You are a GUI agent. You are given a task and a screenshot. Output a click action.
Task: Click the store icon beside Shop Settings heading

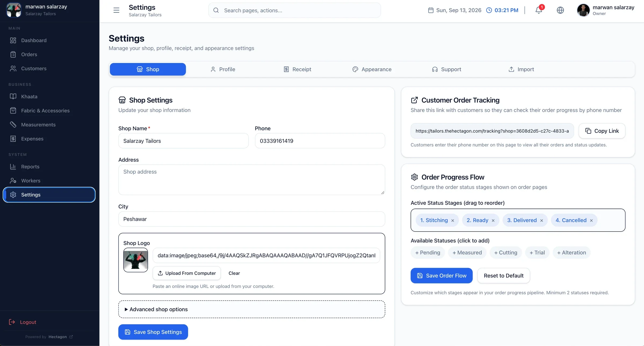[122, 100]
